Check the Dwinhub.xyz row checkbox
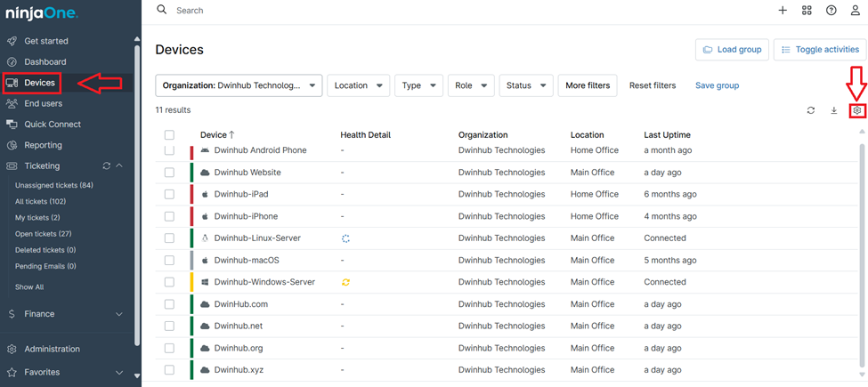Image resolution: width=868 pixels, height=387 pixels. pos(169,370)
